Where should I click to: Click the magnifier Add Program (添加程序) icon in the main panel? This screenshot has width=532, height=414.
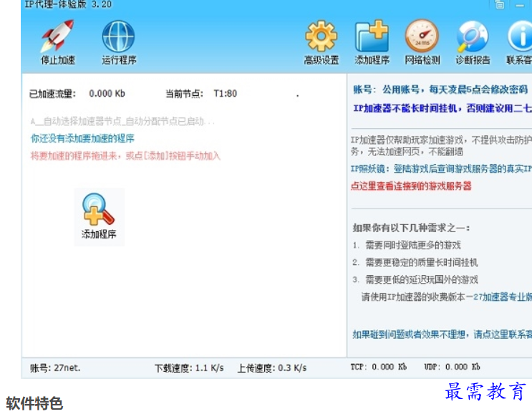99,216
